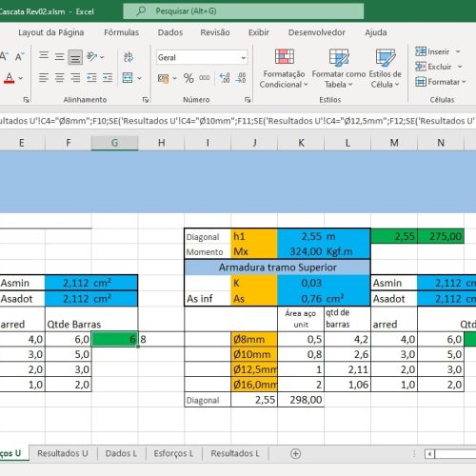The image size is (476, 476).
Task: Apply red font color with the A icon
Action: pyautogui.click(x=10, y=78)
